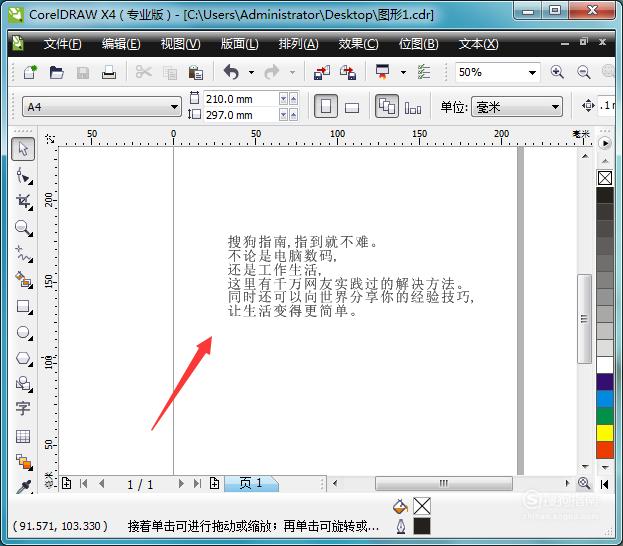This screenshot has height=546, width=623.
Task: Pick the yellow swatch in color palette
Action: coord(605,433)
